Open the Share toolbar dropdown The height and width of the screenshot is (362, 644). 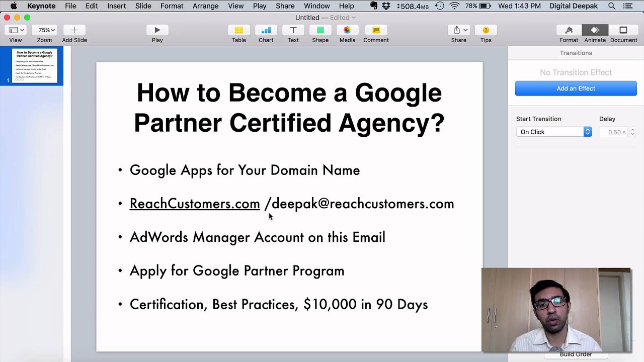tap(459, 30)
